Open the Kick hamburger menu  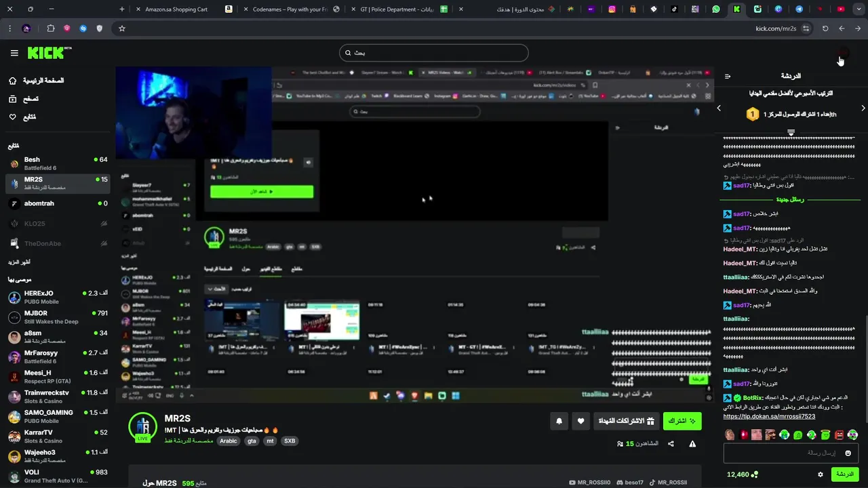pos(14,53)
